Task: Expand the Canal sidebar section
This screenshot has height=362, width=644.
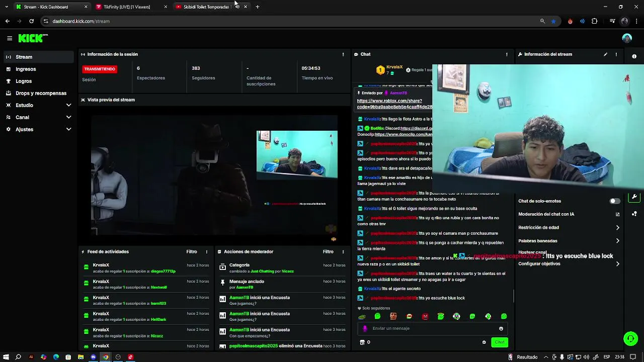Action: pos(38,117)
